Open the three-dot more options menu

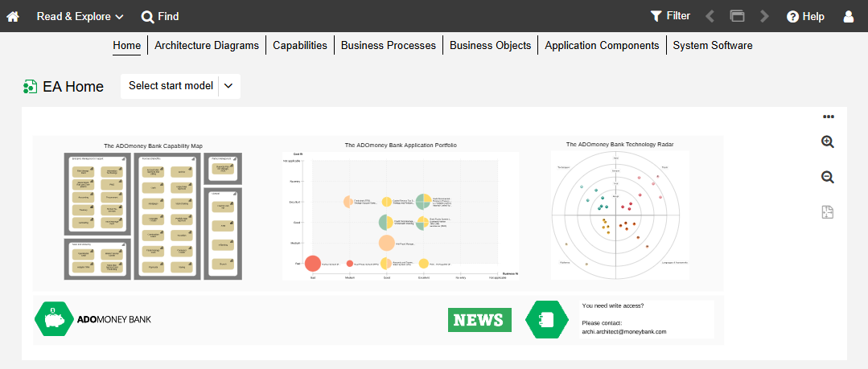828,117
